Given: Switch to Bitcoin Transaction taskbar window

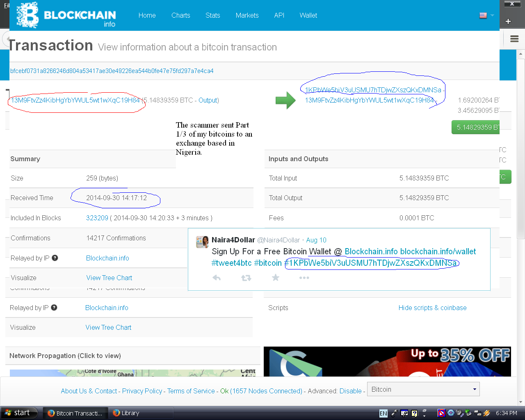Looking at the screenshot, I should coord(75,413).
